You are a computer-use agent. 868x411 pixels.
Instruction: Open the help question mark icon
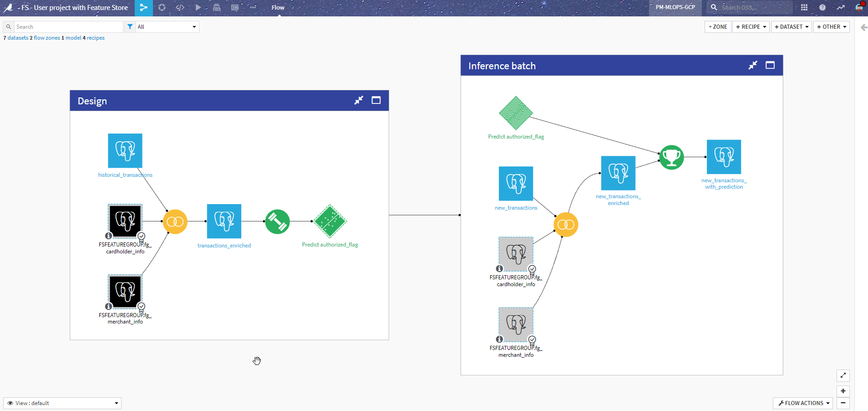tap(822, 7)
